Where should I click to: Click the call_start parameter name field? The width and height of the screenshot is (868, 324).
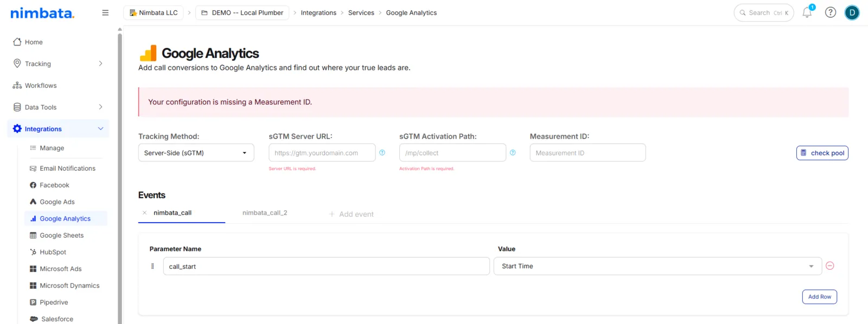[326, 266]
